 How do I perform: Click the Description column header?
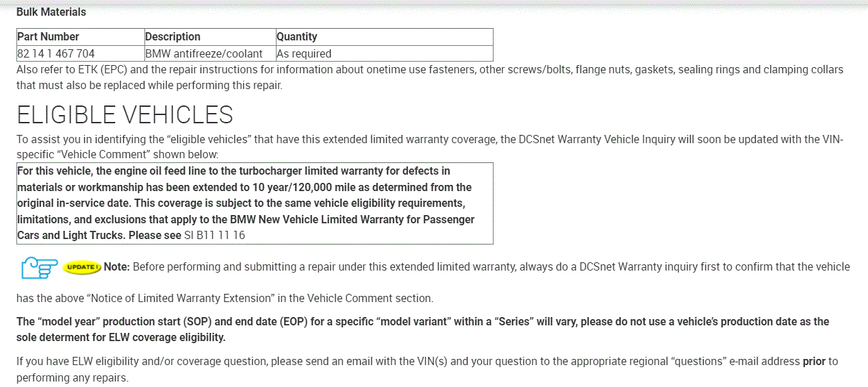click(x=173, y=36)
